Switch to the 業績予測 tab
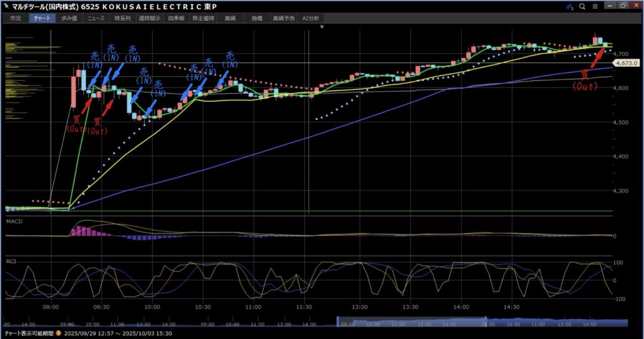Screen dimensions: 644x339 pyautogui.click(x=283, y=18)
